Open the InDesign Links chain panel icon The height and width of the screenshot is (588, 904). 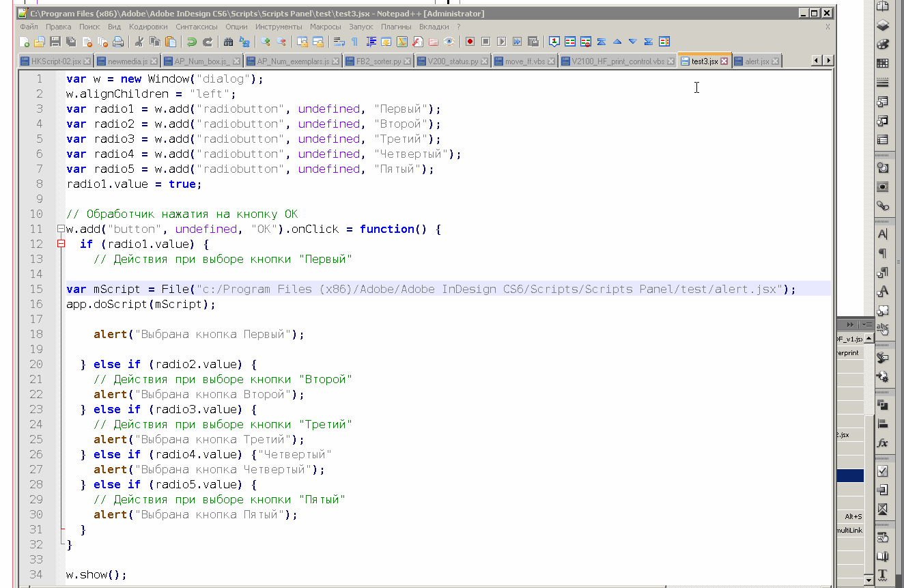[x=883, y=206]
